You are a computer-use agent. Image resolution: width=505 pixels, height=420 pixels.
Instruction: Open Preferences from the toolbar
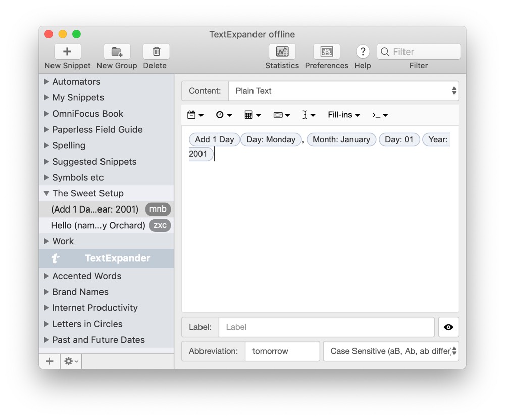[x=327, y=51]
